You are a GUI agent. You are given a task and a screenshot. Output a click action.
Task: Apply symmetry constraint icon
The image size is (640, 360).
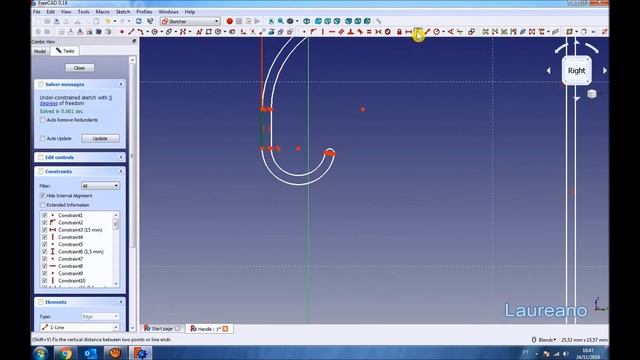(378, 31)
